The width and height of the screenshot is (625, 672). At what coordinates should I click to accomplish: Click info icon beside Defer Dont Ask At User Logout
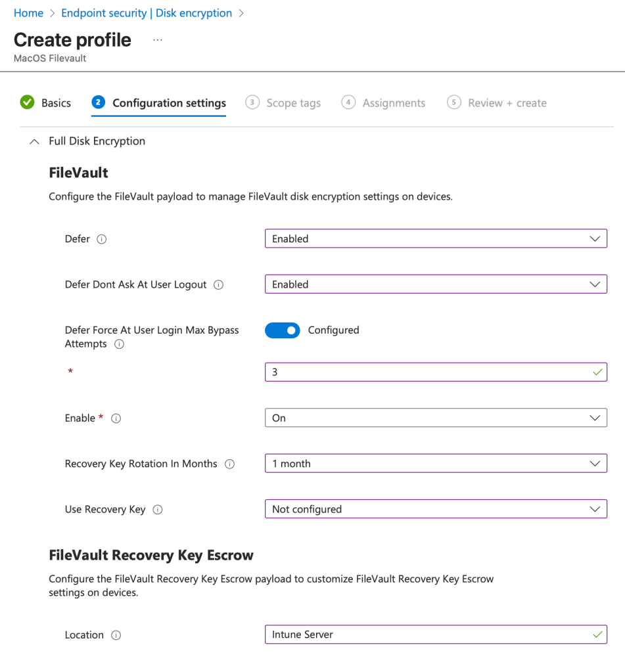tap(218, 285)
